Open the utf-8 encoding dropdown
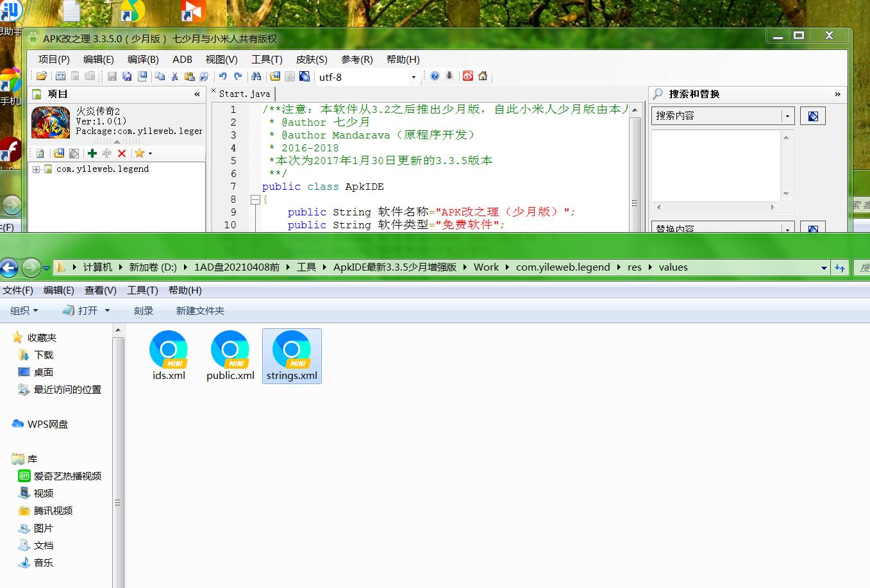870x588 pixels. 414,78
